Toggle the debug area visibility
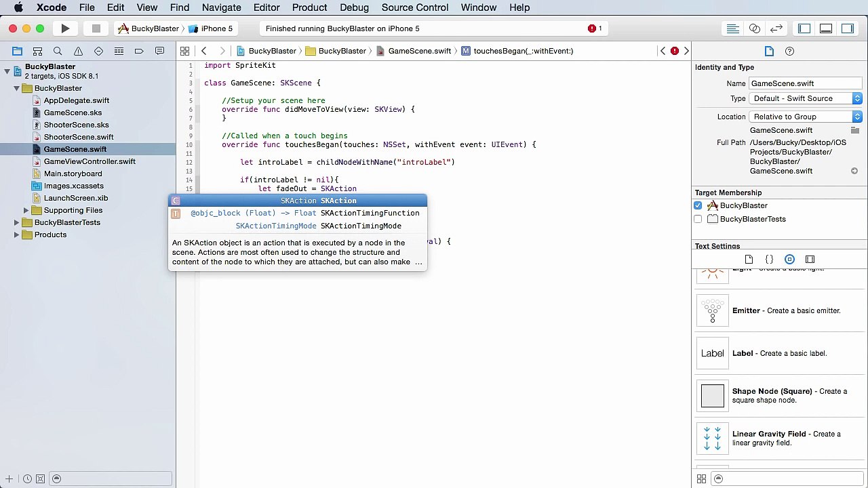The width and height of the screenshot is (868, 488). point(826,28)
